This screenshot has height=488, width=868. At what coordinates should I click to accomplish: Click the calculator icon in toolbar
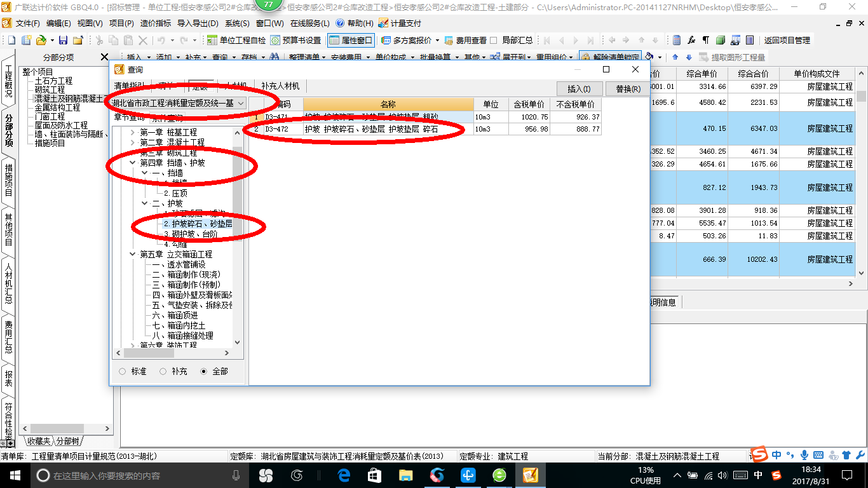(677, 40)
